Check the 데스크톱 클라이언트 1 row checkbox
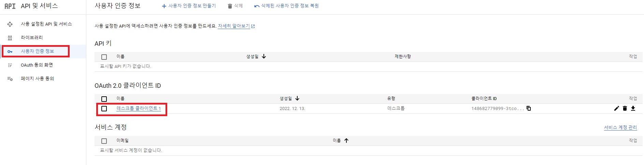644x165 pixels. coord(104,109)
